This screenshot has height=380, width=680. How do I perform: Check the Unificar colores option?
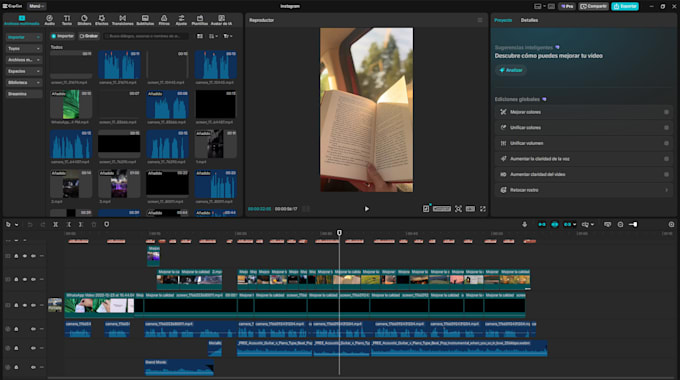(x=667, y=128)
